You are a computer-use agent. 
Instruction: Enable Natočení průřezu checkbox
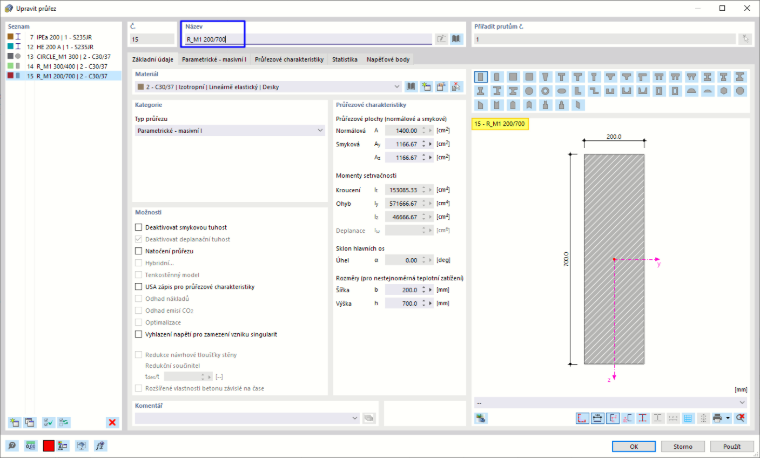click(x=139, y=251)
